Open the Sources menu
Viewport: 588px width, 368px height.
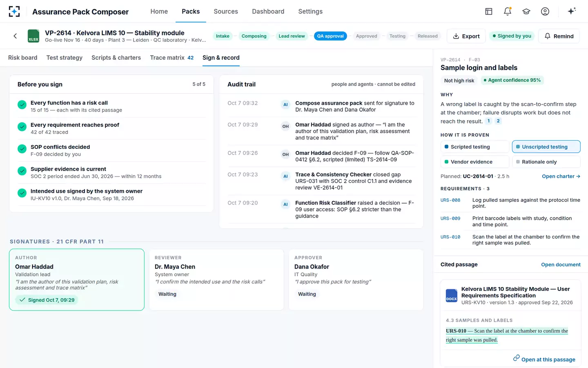click(x=226, y=11)
